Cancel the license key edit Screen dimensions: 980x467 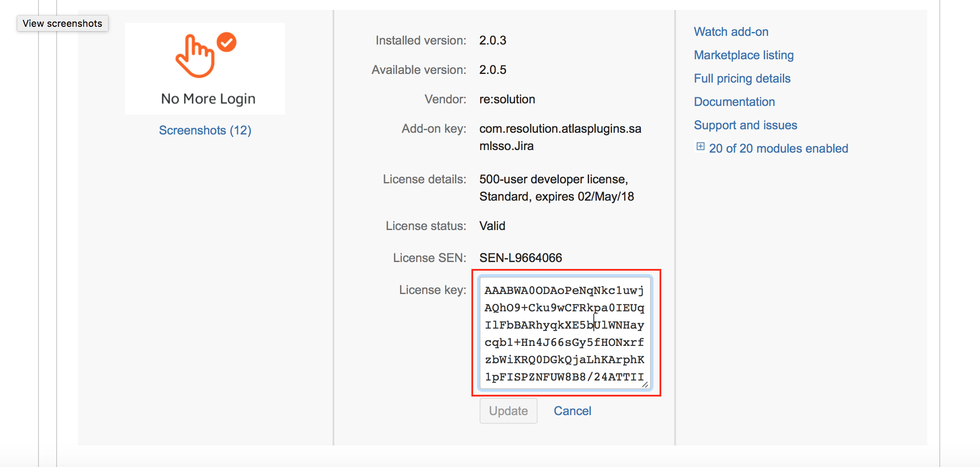pos(572,411)
